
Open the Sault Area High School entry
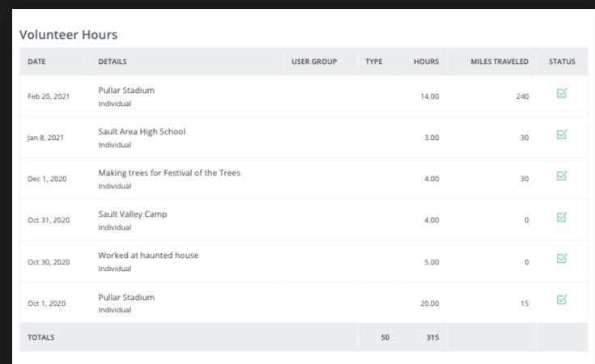pyautogui.click(x=142, y=132)
